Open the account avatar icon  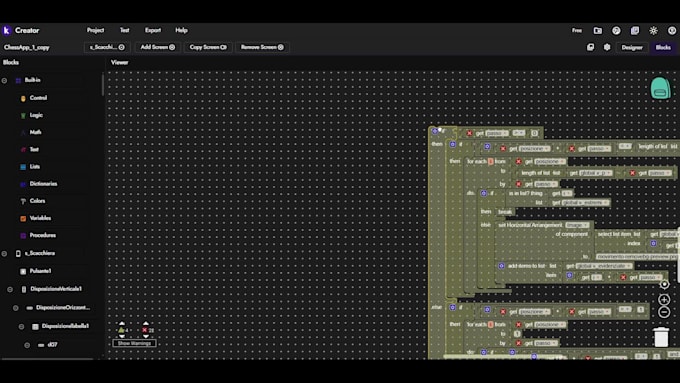click(672, 30)
